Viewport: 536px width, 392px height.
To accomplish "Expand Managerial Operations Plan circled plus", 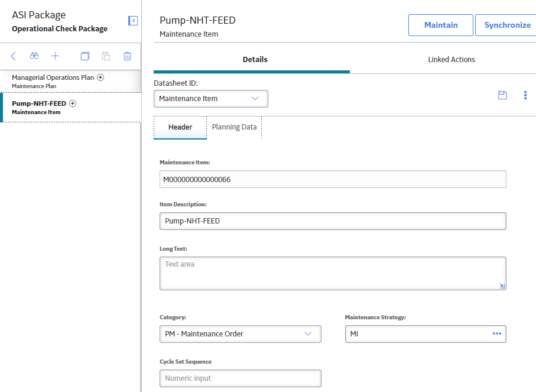I will coord(100,77).
